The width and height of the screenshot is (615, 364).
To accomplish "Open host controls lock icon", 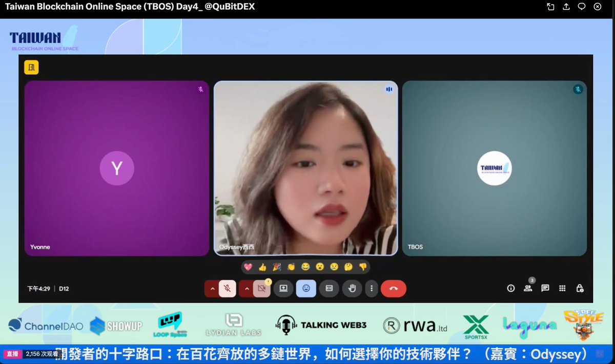I will 580,288.
